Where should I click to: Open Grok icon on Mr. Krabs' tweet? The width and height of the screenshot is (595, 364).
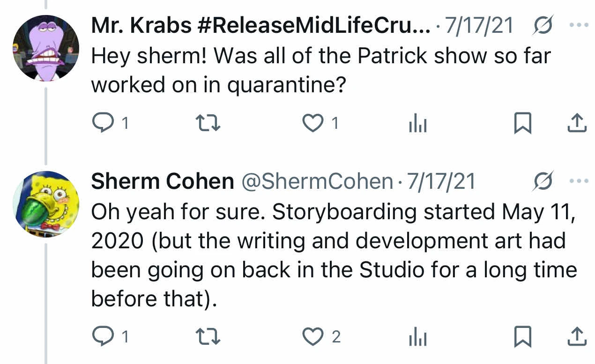coord(543,25)
